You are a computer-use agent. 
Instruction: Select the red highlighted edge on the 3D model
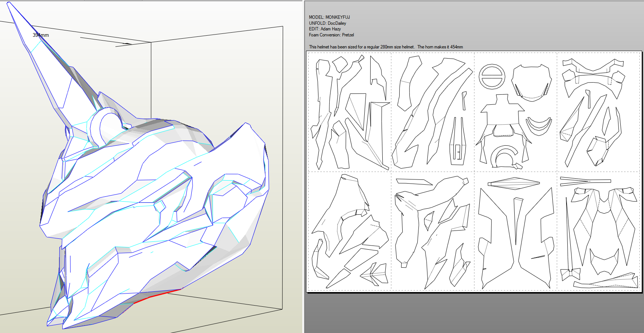pyautogui.click(x=157, y=296)
